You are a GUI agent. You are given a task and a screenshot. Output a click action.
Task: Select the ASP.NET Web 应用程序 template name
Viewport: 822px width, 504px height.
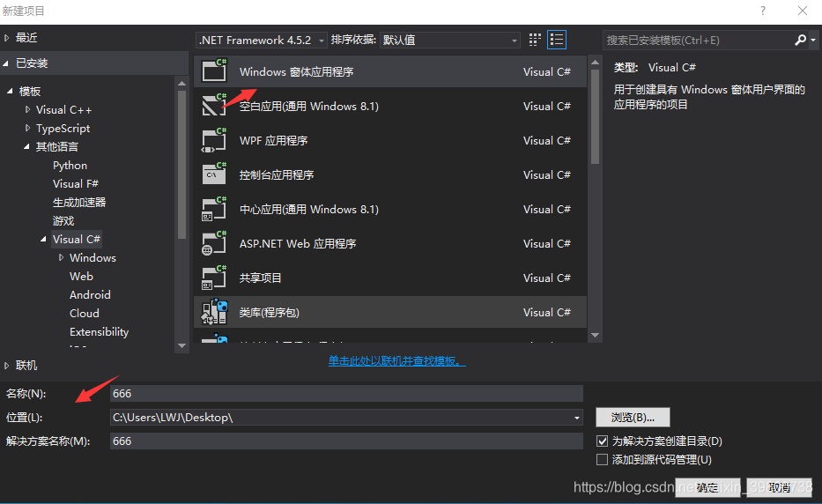point(298,244)
